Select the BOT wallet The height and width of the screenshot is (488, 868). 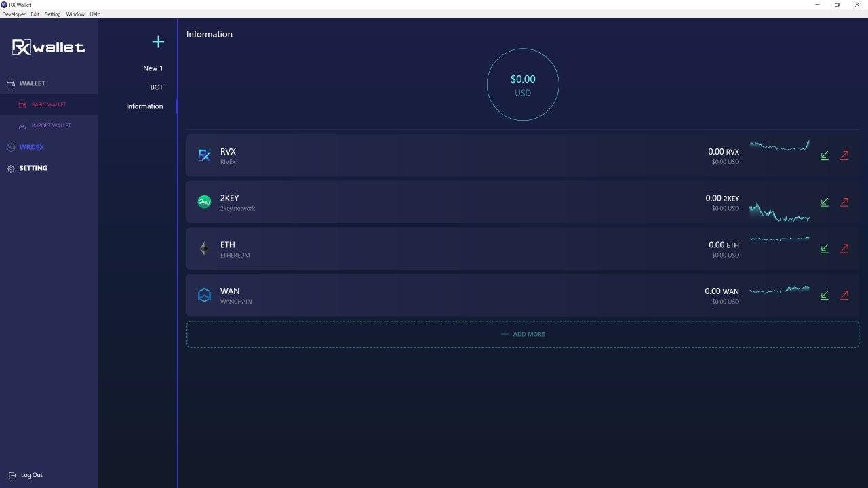[157, 87]
